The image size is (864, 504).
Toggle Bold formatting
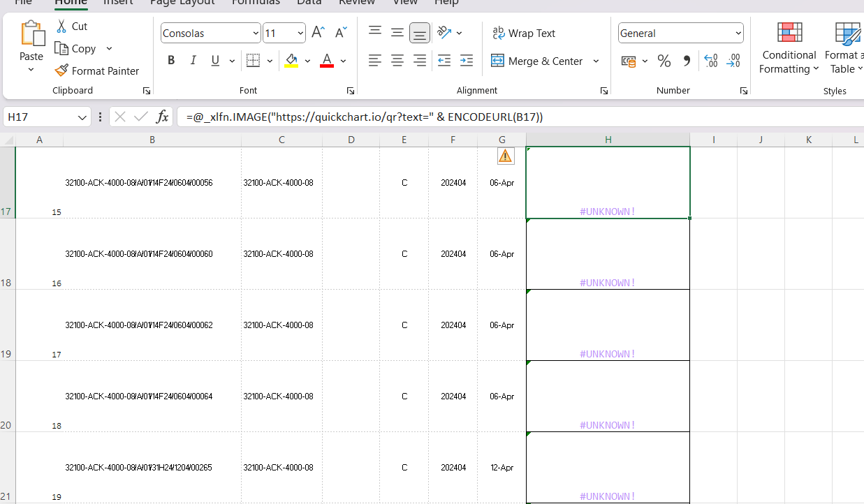171,61
